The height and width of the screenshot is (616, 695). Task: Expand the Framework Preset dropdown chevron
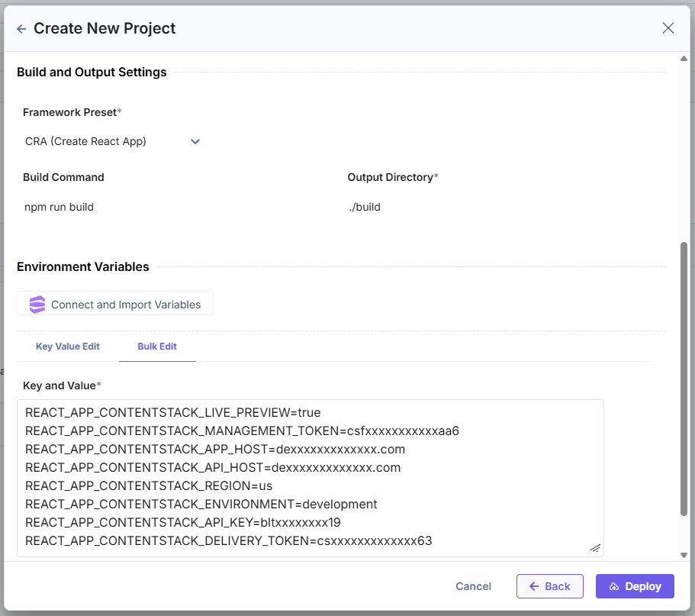tap(195, 141)
